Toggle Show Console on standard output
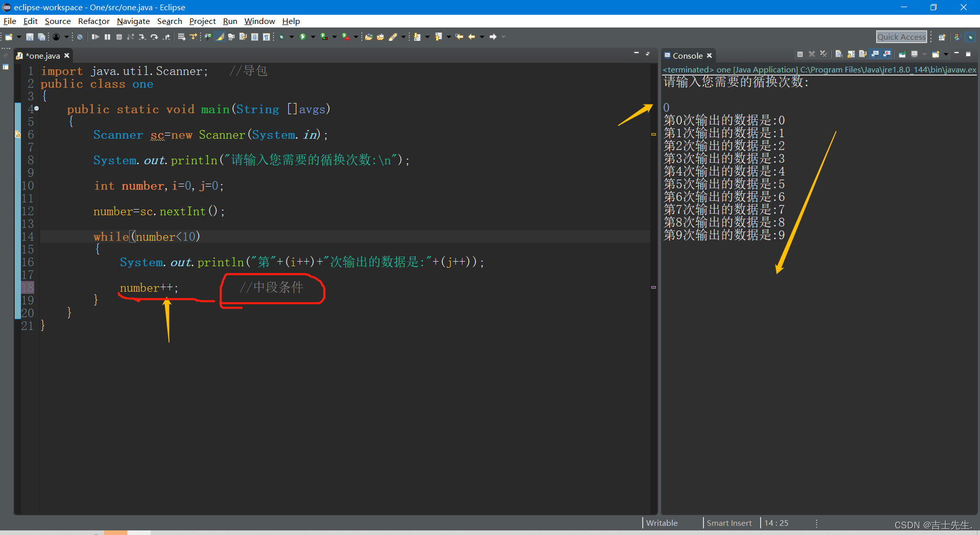The width and height of the screenshot is (980, 535). 875,54
